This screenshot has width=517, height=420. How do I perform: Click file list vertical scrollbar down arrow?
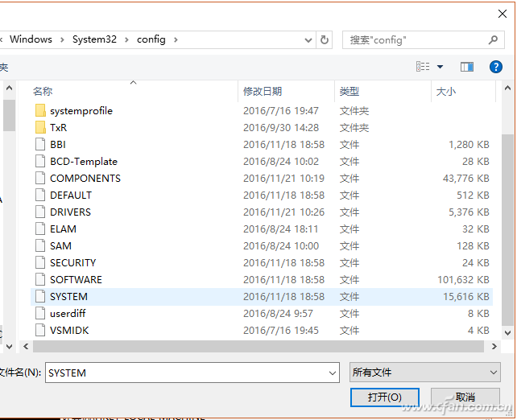508,333
